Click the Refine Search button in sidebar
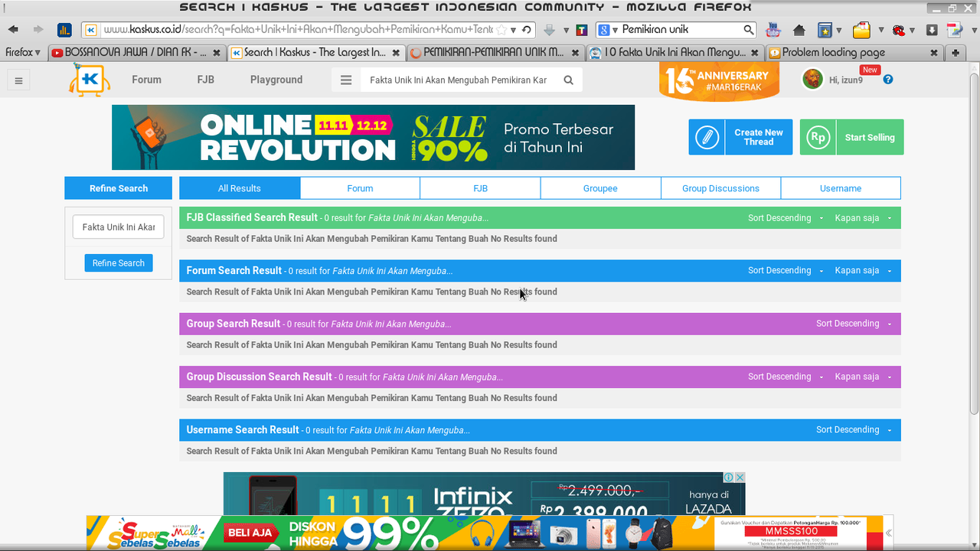This screenshot has height=551, width=980. (119, 263)
